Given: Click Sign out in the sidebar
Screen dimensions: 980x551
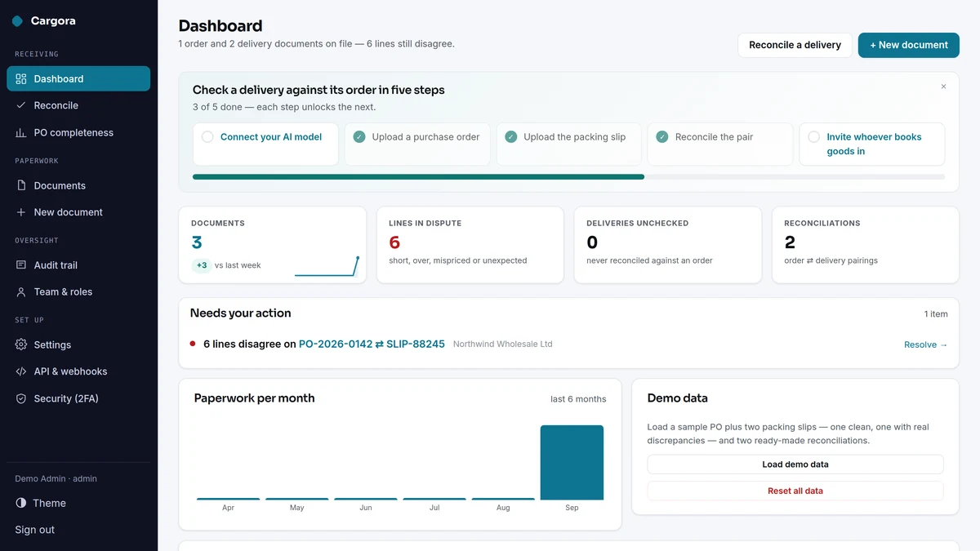Looking at the screenshot, I should coord(35,530).
